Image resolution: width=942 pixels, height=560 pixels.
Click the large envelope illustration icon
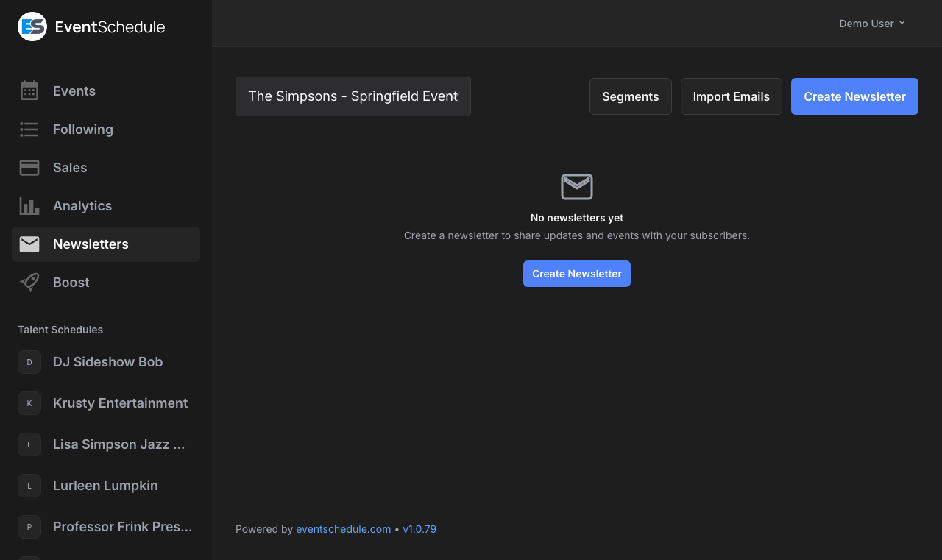coord(576,186)
